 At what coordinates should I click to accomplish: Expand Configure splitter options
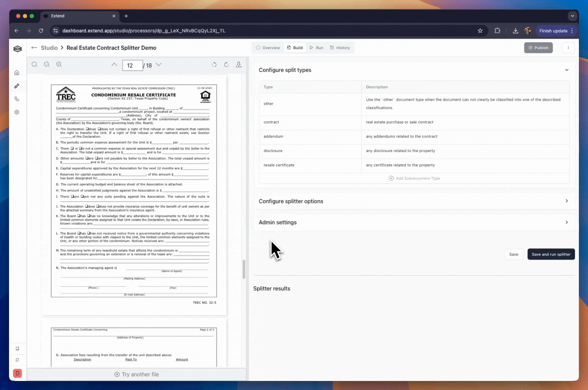click(x=566, y=201)
